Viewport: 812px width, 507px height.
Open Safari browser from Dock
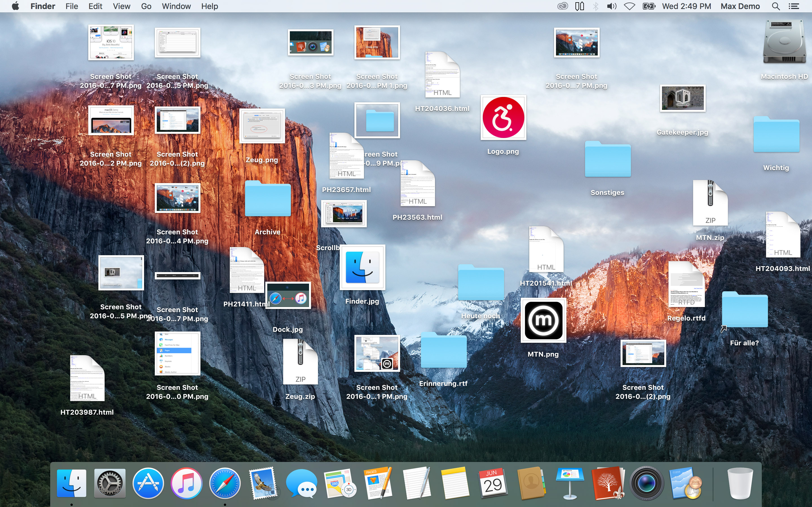pyautogui.click(x=224, y=483)
